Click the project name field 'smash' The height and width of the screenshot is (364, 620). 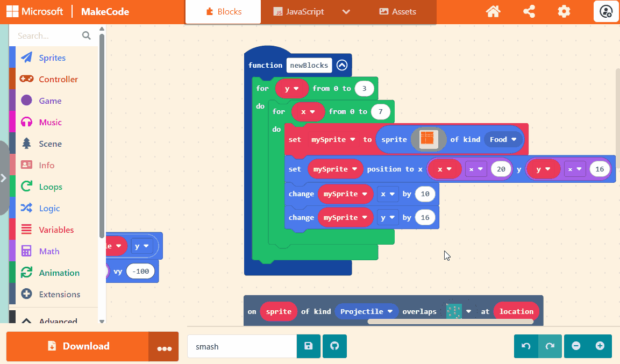pyautogui.click(x=241, y=346)
